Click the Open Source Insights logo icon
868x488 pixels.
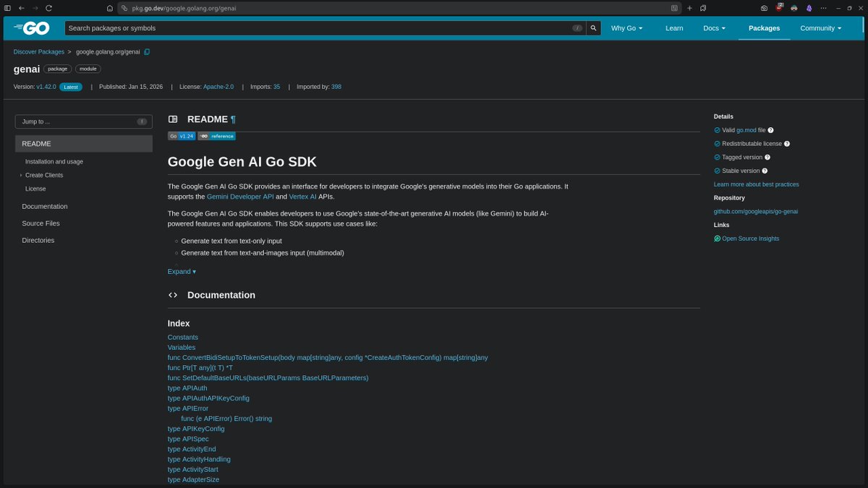pyautogui.click(x=718, y=239)
